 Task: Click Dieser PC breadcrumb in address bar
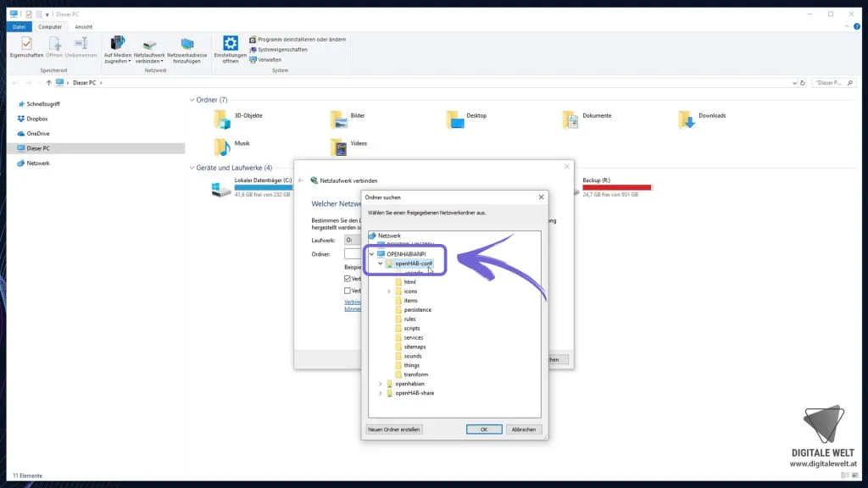pyautogui.click(x=84, y=83)
